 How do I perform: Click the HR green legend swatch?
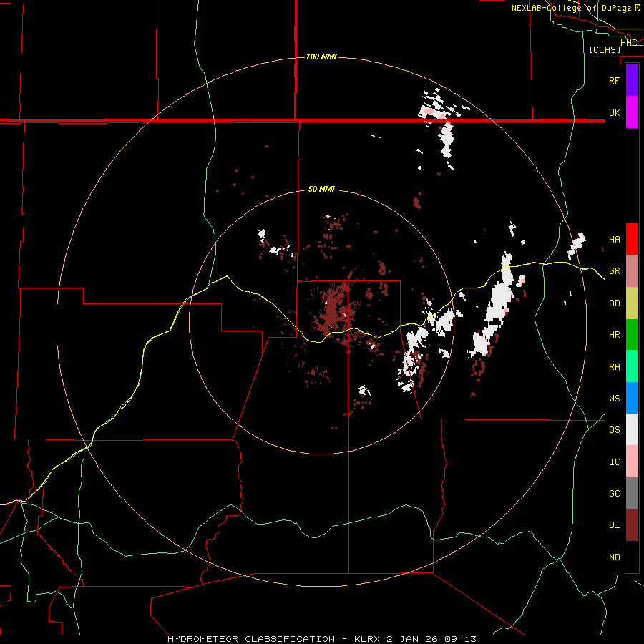tap(632, 335)
